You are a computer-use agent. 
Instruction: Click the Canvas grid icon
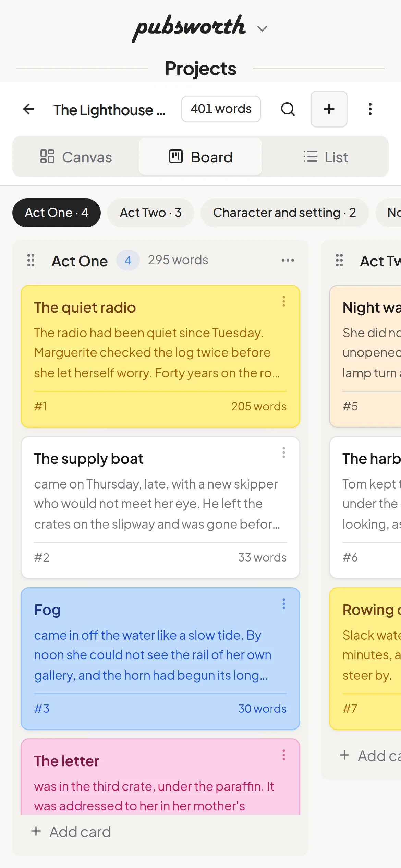(x=47, y=157)
